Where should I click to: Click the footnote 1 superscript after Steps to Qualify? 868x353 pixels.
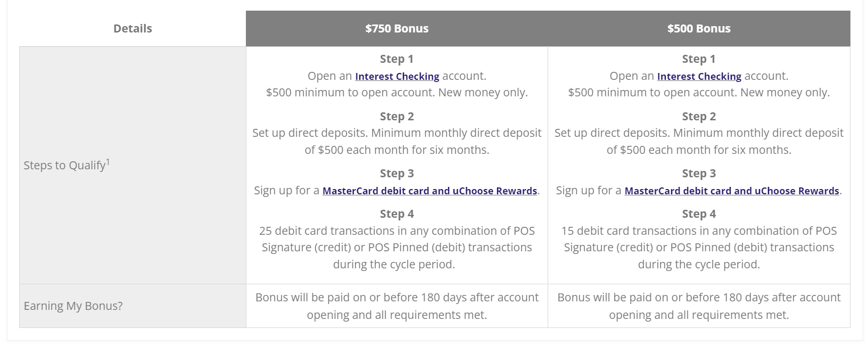coord(108,162)
